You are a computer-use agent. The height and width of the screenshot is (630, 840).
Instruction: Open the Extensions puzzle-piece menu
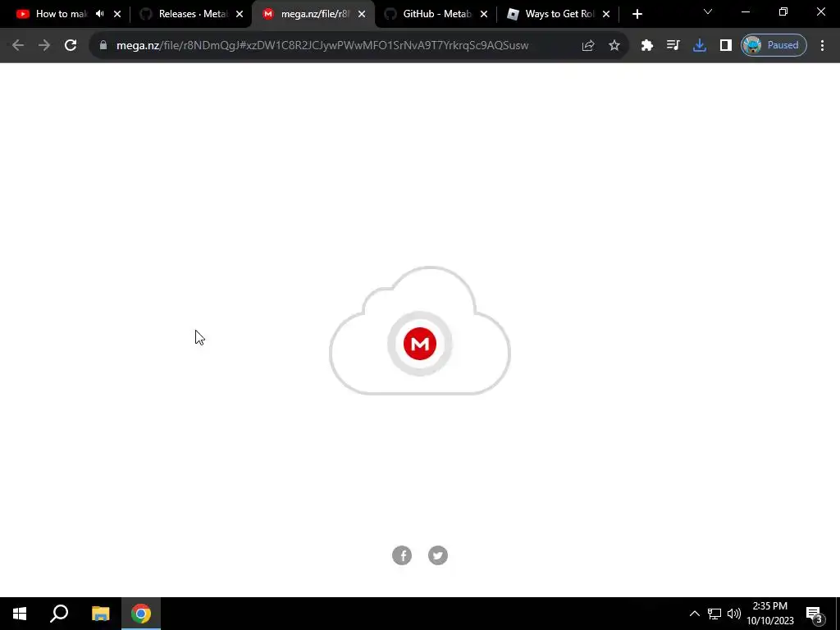coord(646,46)
